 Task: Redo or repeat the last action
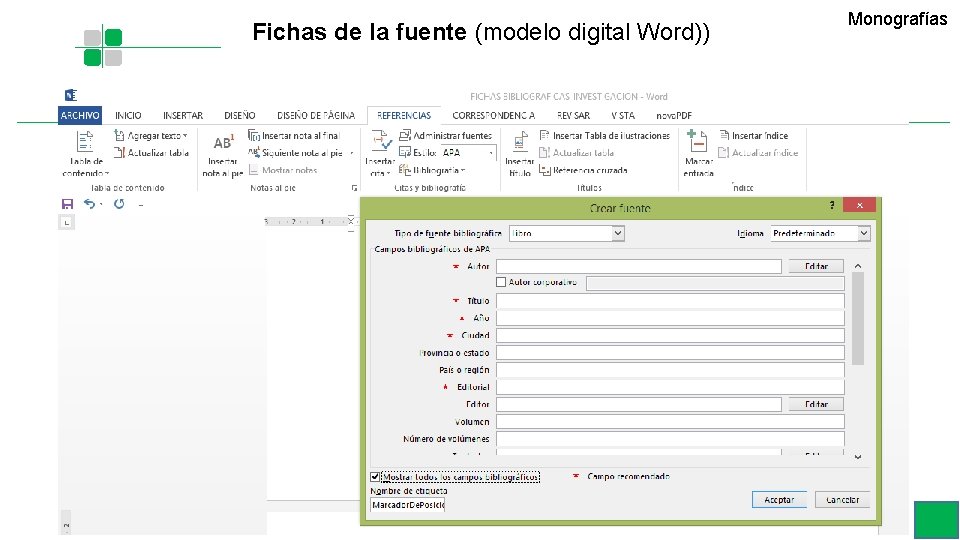tap(119, 204)
